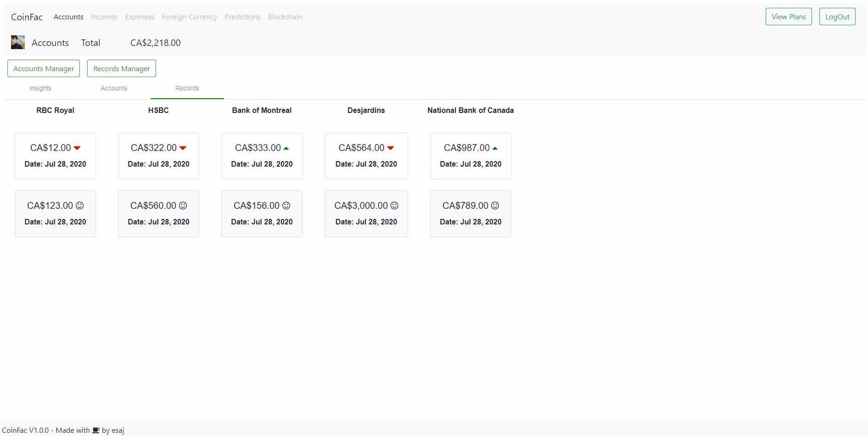Click the user profile picture
This screenshot has height=436, width=868.
click(18, 42)
